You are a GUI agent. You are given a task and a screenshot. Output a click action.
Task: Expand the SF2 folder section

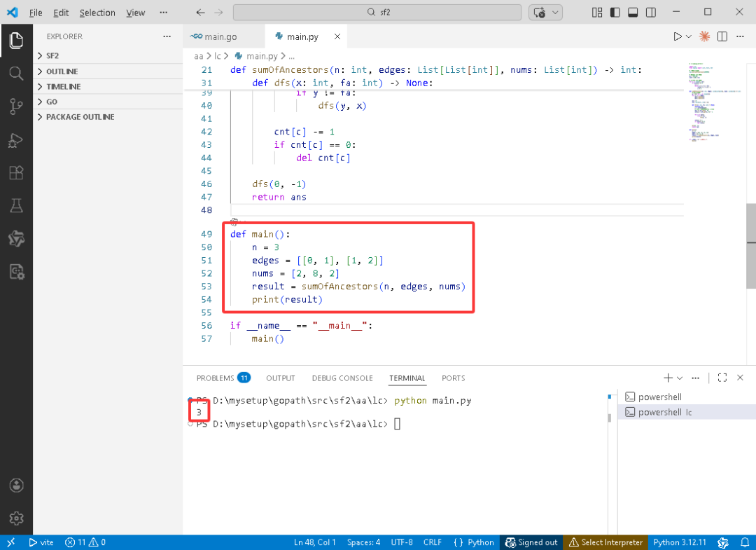pos(108,55)
